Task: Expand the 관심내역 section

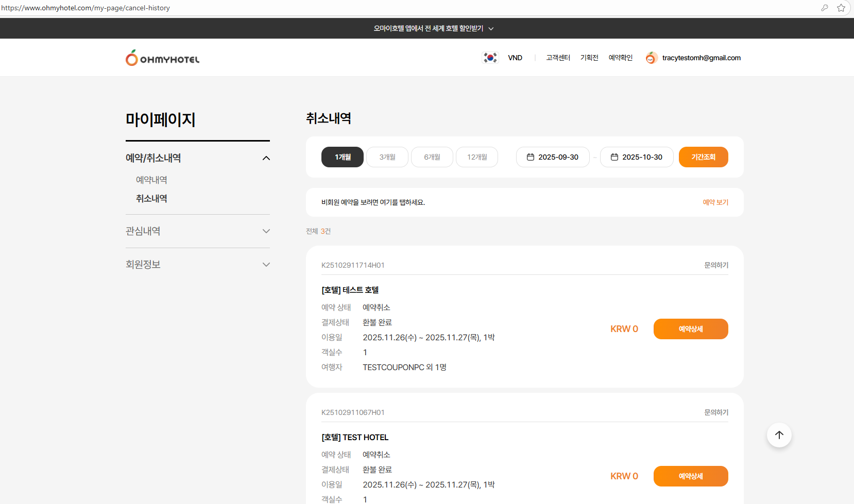Action: (x=266, y=231)
